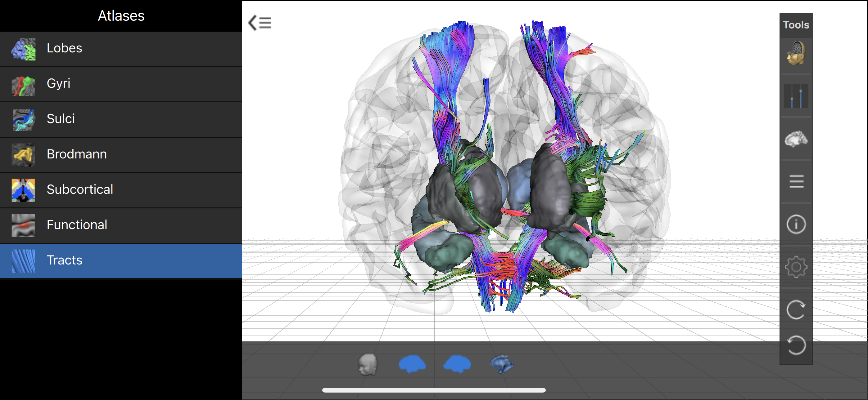Image resolution: width=868 pixels, height=400 pixels.
Task: Choose the Sulci atlas
Action: pos(121,119)
